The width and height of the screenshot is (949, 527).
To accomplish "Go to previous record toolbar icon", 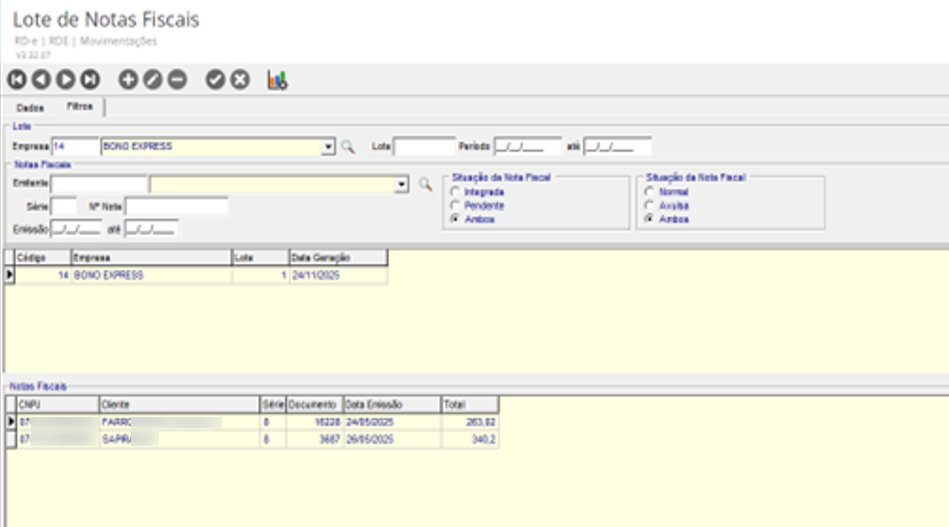I will coord(41,80).
